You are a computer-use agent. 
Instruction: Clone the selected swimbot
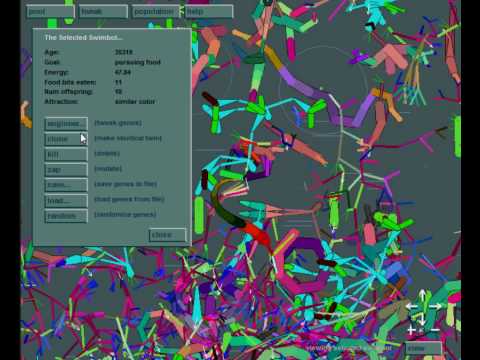pos(66,139)
